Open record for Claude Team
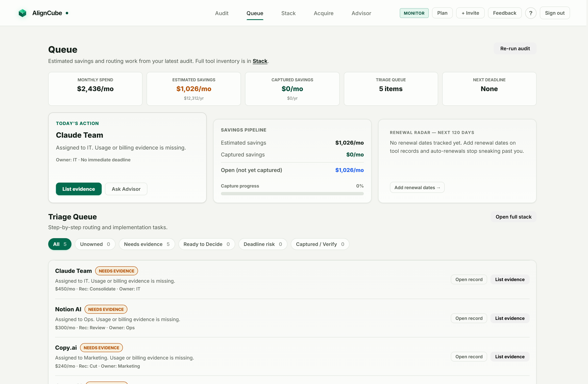This screenshot has width=588, height=384. click(469, 279)
